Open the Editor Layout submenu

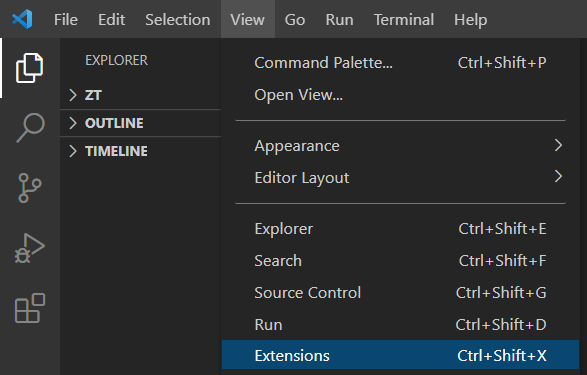point(400,177)
